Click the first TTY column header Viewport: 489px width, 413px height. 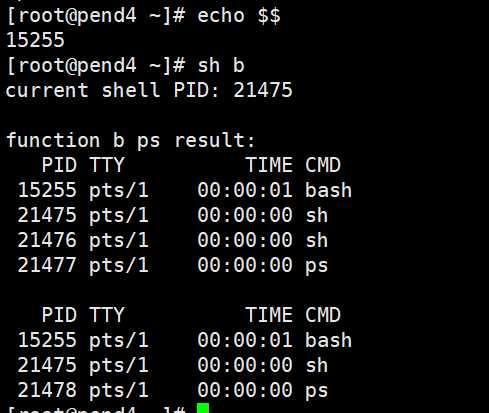[x=107, y=165]
